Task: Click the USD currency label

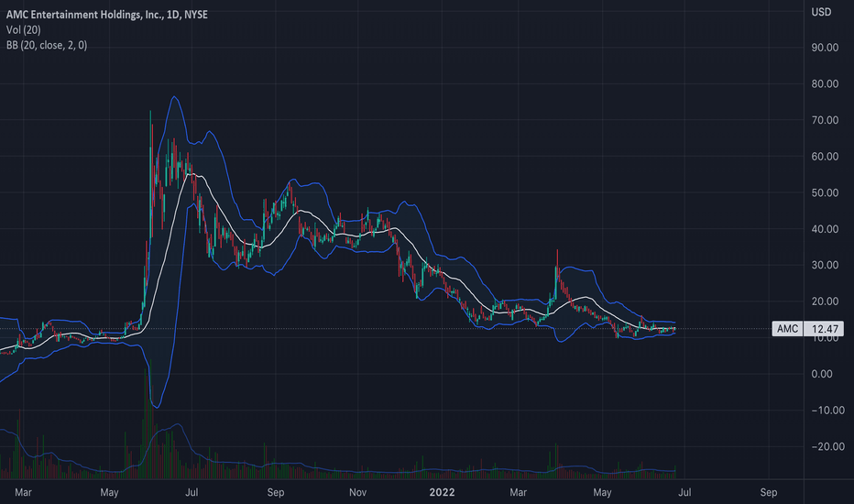Action: (821, 12)
